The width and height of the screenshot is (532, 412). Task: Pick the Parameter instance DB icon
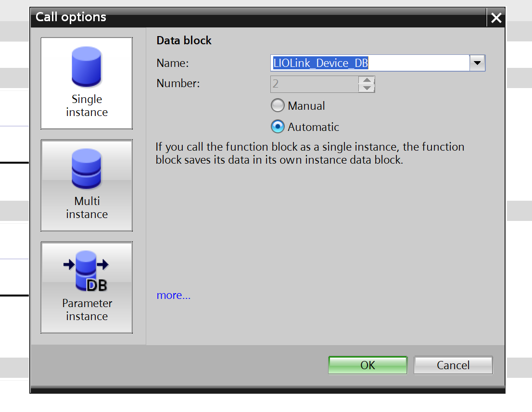87,270
